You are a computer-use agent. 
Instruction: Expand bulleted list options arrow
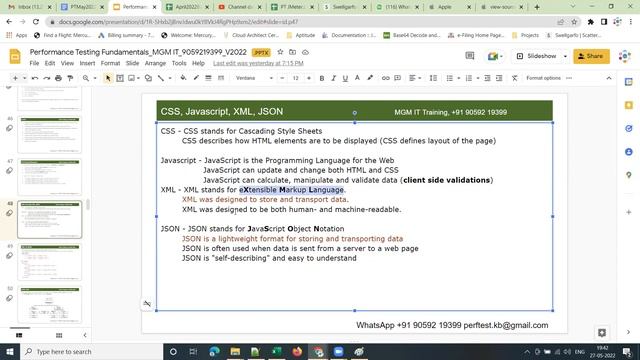[x=458, y=78]
